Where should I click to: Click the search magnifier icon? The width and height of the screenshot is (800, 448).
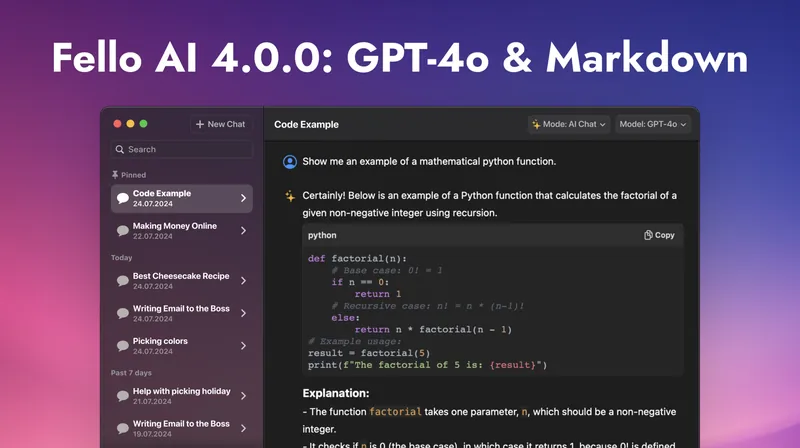(120, 150)
